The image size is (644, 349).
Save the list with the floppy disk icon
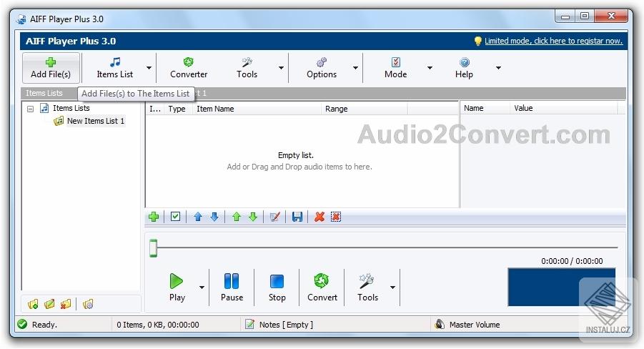tap(297, 217)
